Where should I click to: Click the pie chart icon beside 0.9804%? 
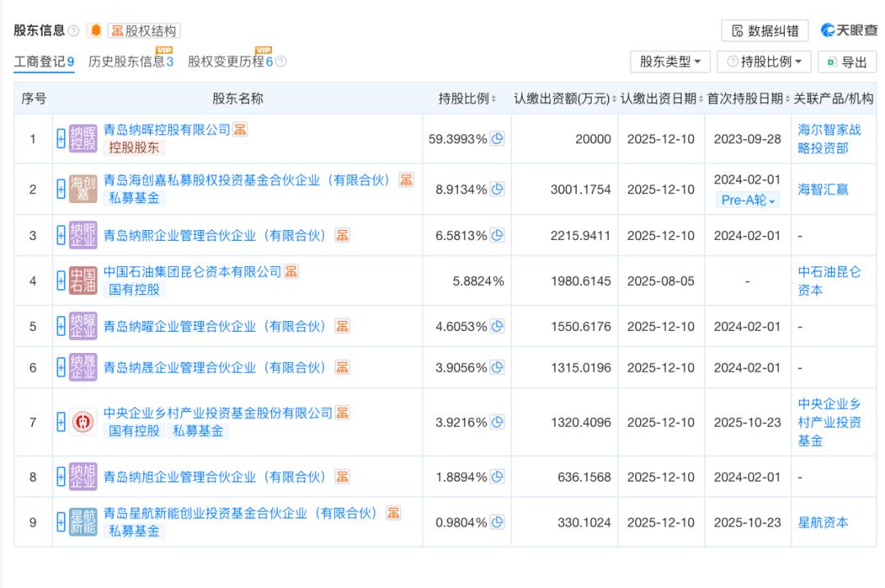(497, 522)
